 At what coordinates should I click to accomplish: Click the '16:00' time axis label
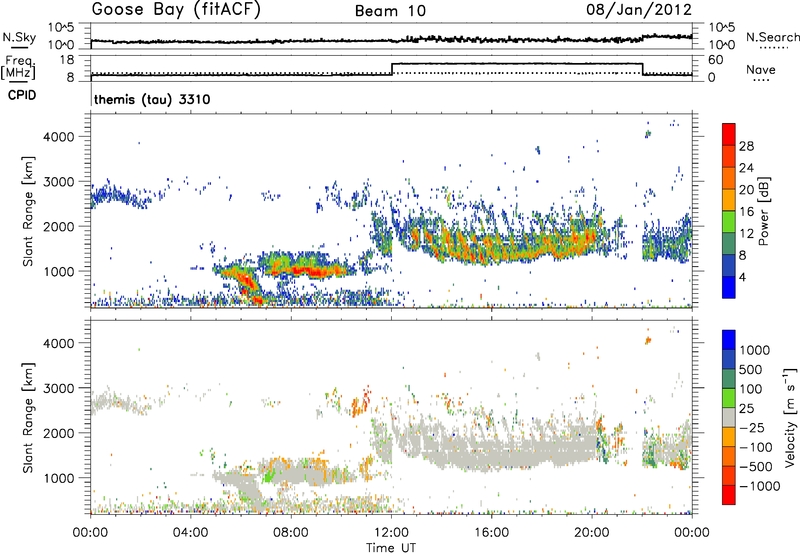tap(491, 533)
